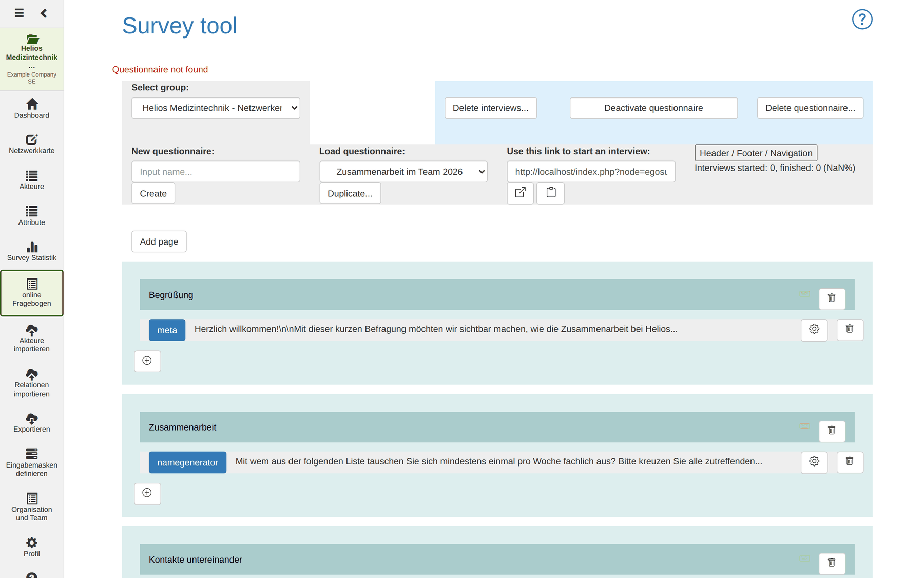The image size is (924, 578).
Task: Open Akteure importieren in sidebar
Action: (32, 339)
